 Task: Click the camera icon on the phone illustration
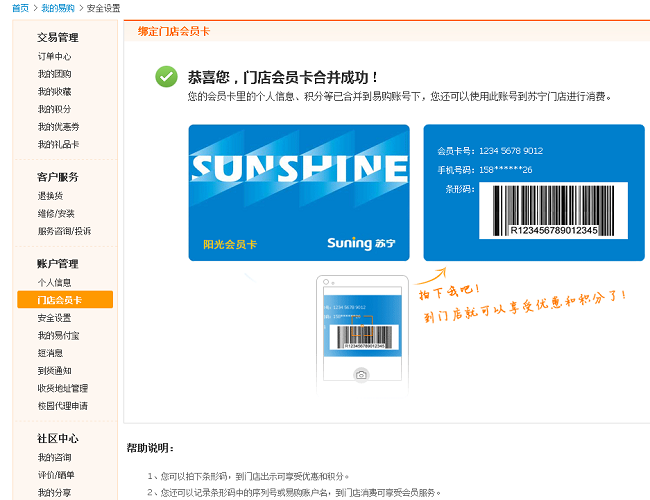point(361,375)
